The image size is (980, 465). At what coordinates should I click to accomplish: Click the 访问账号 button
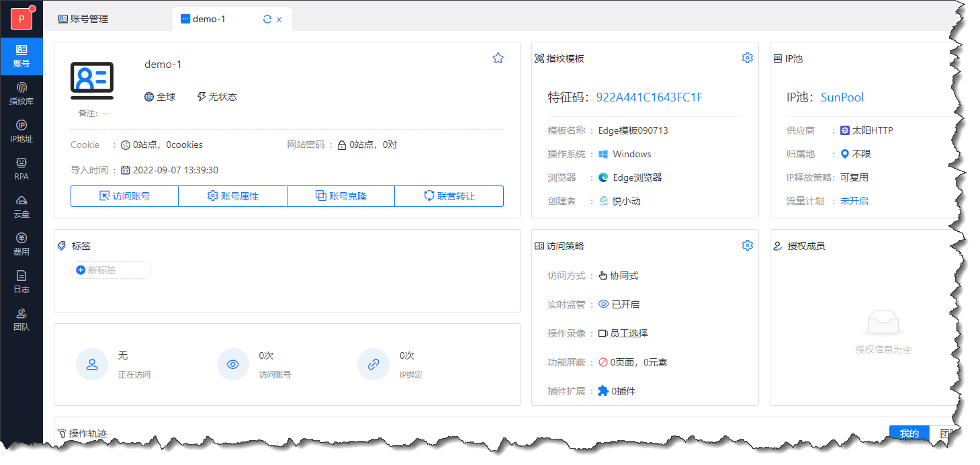(124, 196)
